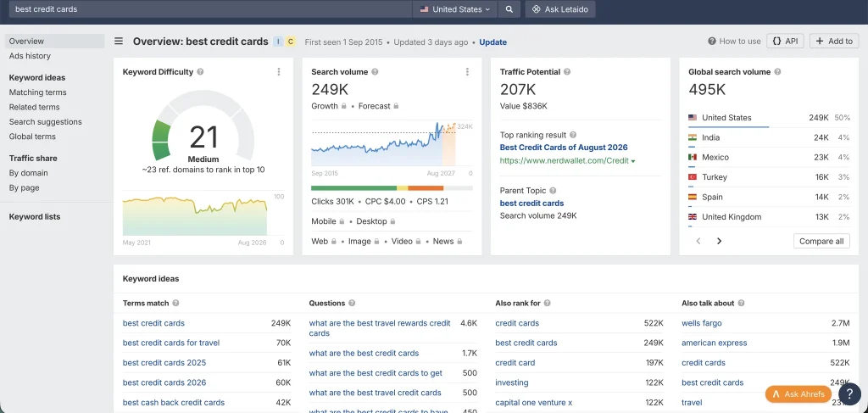Click the Video lock icon
868x413 pixels.
click(x=418, y=242)
